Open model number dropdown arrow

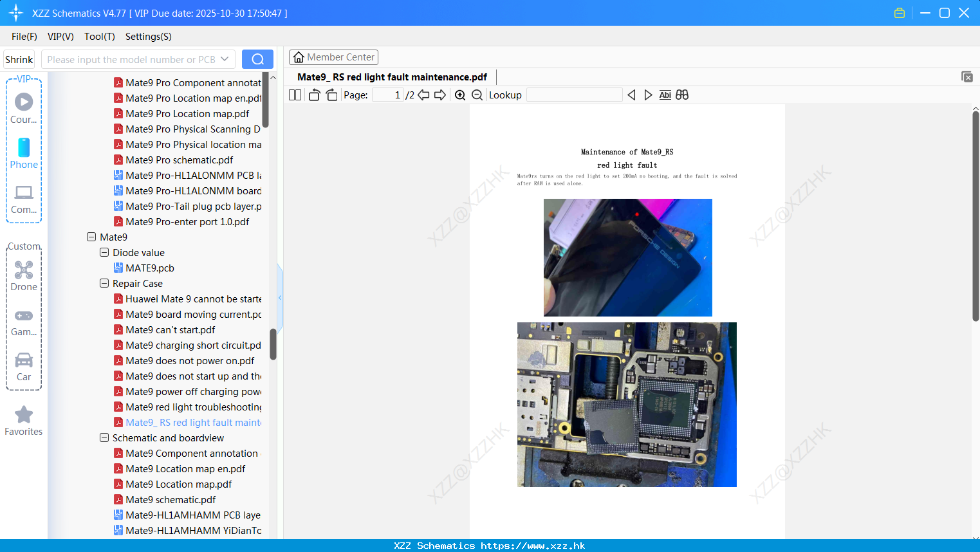[225, 59]
